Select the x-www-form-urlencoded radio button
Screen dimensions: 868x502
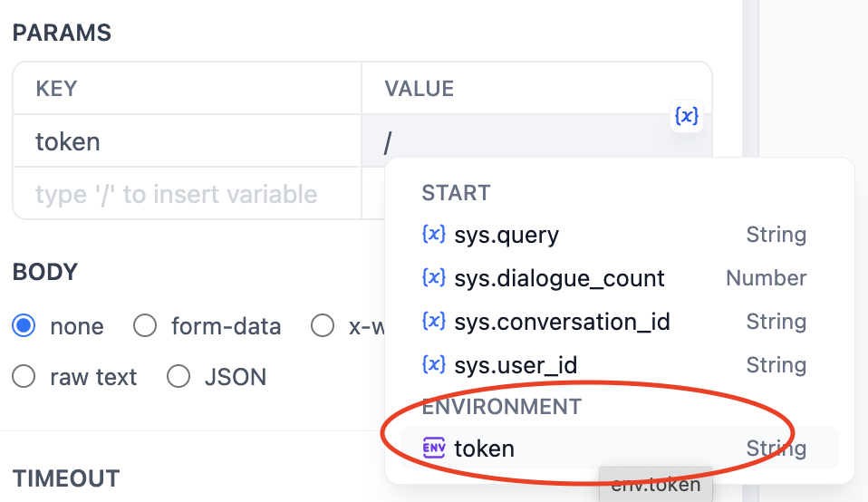(323, 326)
